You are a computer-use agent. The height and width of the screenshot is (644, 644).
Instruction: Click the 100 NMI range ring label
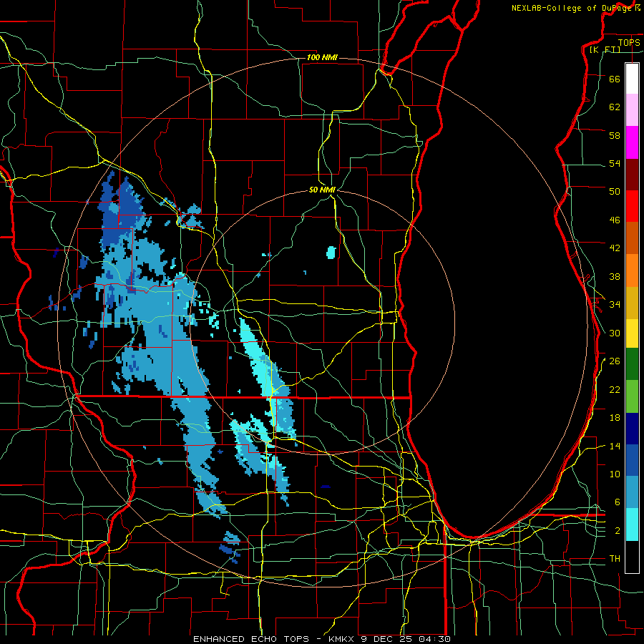point(322,57)
